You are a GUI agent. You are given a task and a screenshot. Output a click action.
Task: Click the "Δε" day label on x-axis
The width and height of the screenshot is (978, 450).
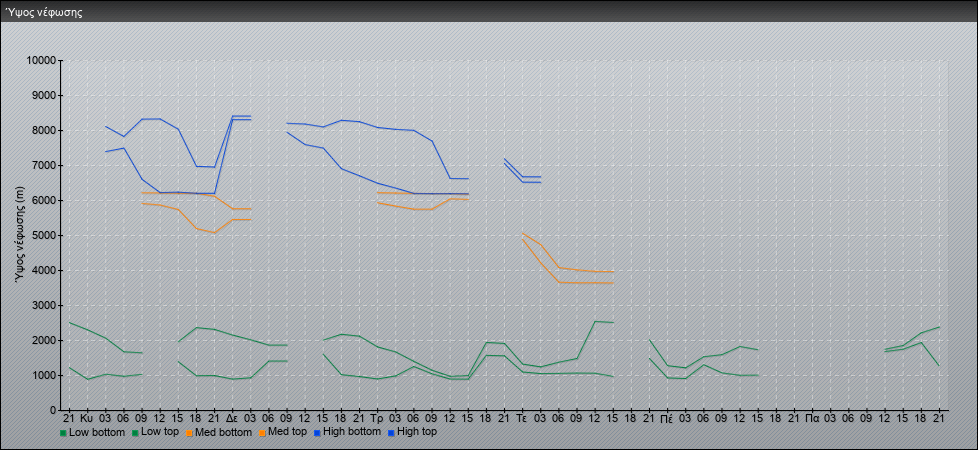(x=232, y=418)
